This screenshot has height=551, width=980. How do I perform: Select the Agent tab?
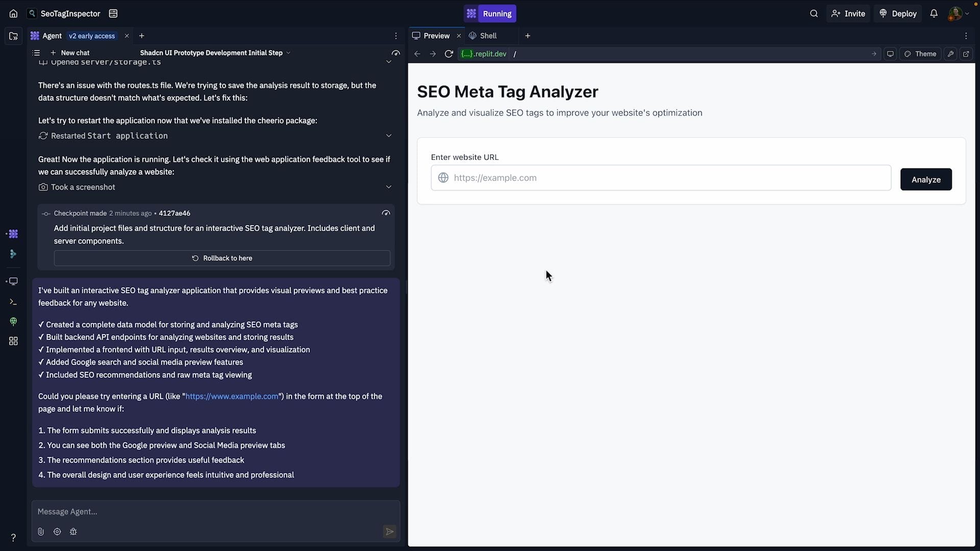pyautogui.click(x=52, y=36)
